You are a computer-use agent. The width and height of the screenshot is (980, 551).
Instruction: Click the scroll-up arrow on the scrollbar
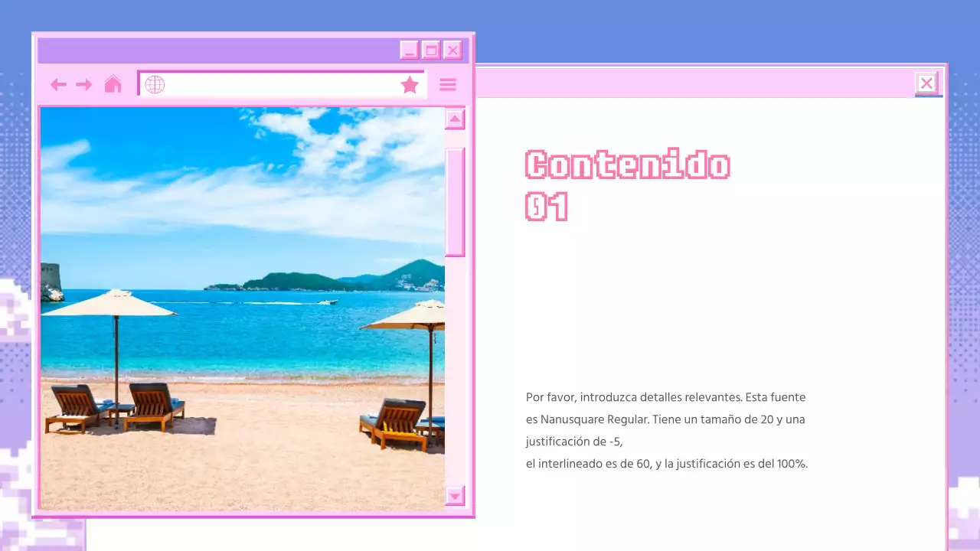tap(455, 119)
